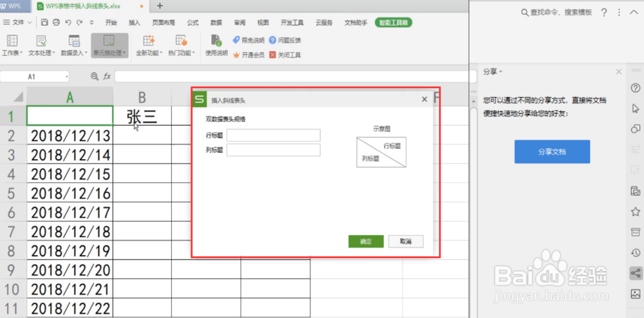Viewport: 644px width, 318px height.
Task: Switch to the 视图 ribbon tab
Action: 263,23
